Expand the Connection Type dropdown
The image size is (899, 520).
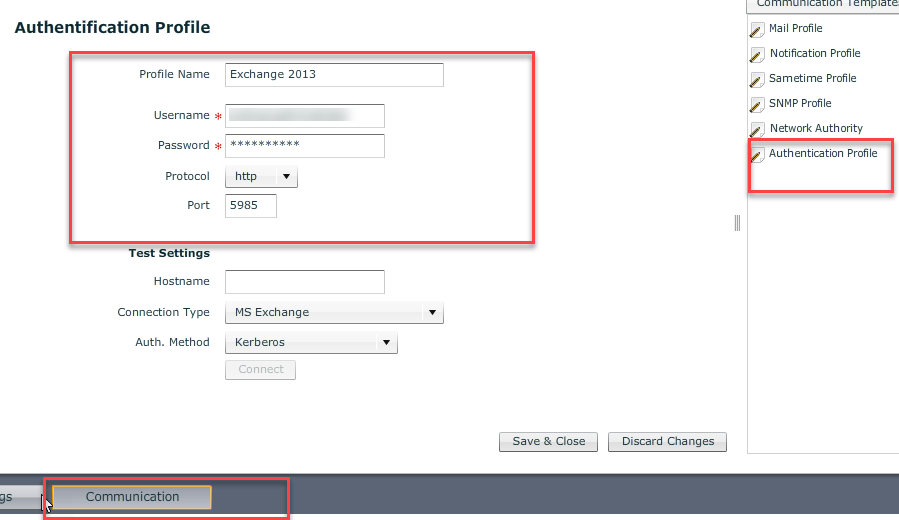(x=334, y=313)
